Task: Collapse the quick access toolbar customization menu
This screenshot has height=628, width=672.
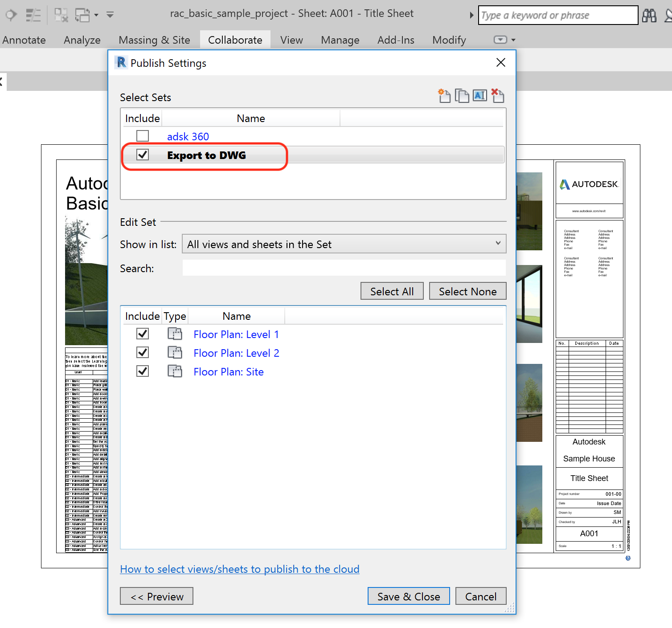Action: point(110,15)
